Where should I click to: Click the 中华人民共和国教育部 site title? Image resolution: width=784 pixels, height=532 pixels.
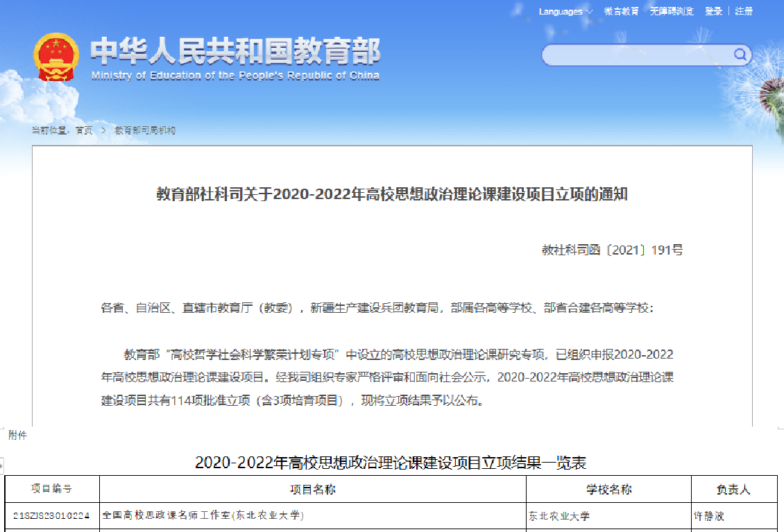236,53
